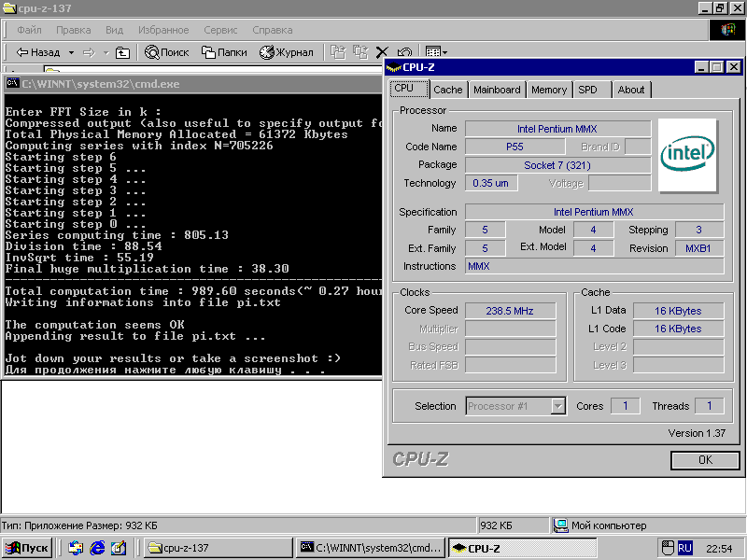
Task: Open the Правка menu
Action: pos(74,30)
